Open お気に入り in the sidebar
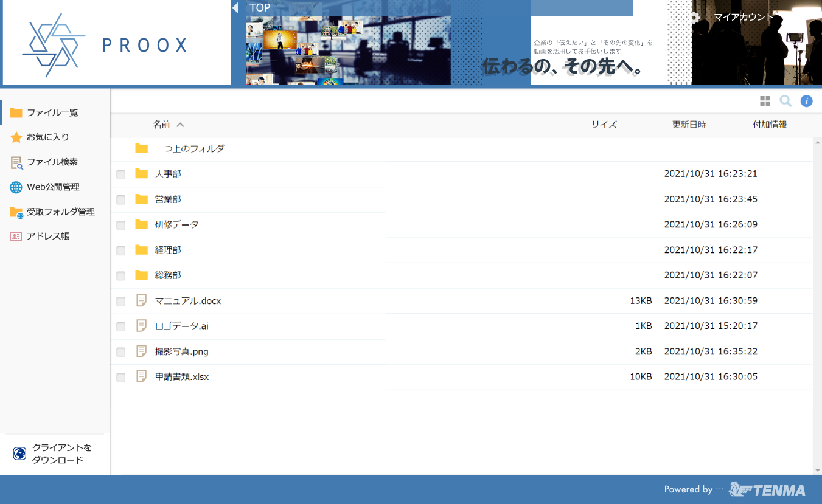Image resolution: width=822 pixels, height=504 pixels. [x=47, y=137]
